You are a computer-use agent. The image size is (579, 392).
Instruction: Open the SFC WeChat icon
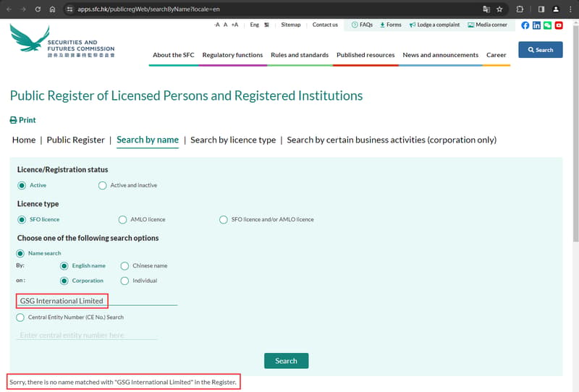(x=548, y=25)
